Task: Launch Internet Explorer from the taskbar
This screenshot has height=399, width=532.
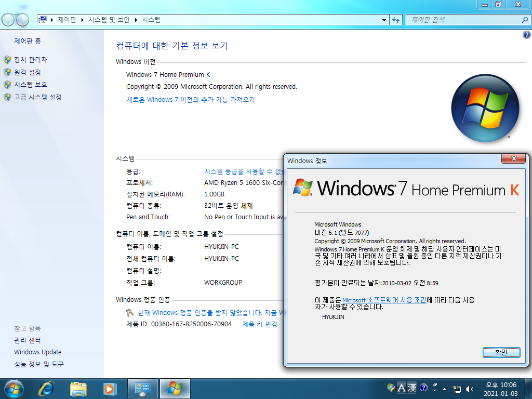Action: tap(46, 389)
